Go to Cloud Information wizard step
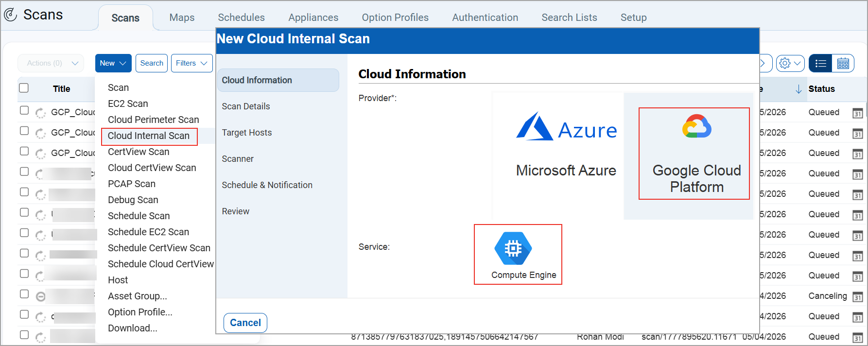 [278, 80]
